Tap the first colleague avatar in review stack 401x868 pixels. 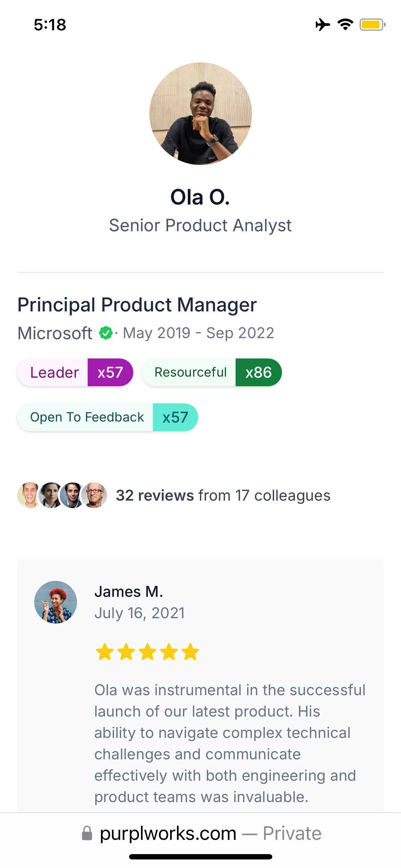tap(29, 495)
